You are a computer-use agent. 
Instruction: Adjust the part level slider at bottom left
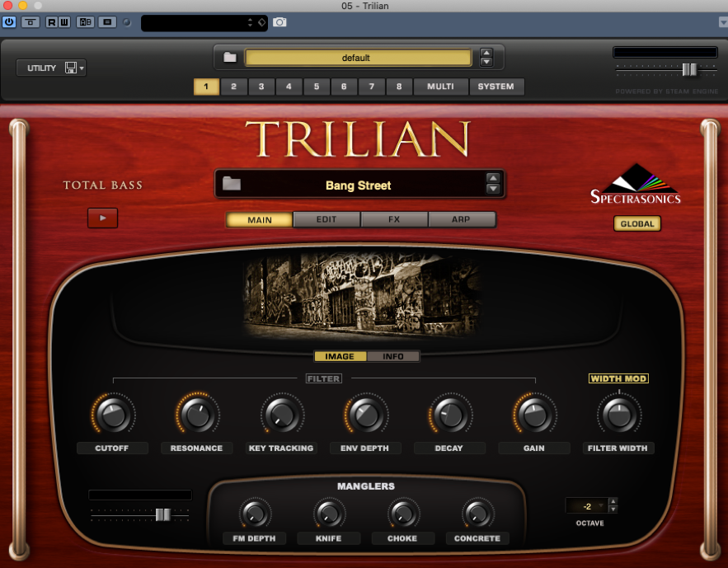[x=163, y=514]
